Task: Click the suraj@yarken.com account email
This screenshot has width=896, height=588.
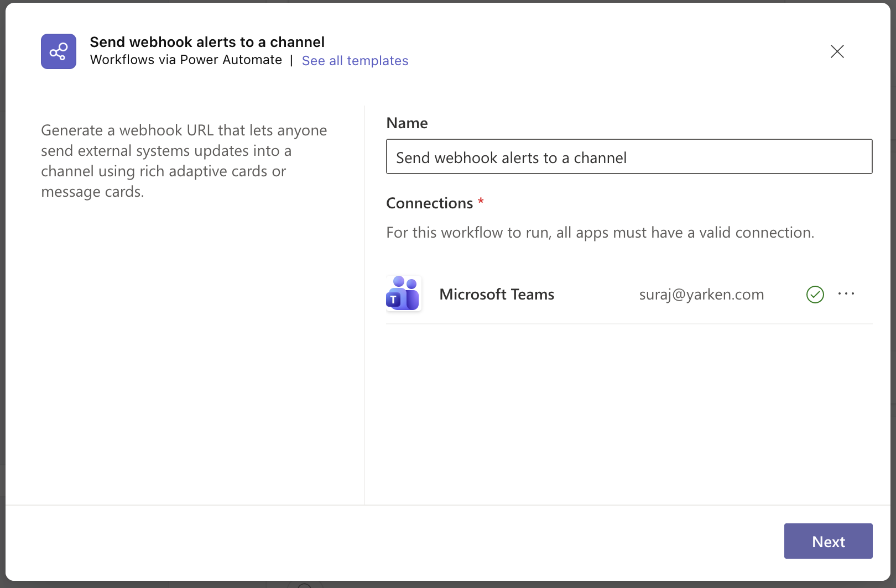Action: (x=701, y=295)
